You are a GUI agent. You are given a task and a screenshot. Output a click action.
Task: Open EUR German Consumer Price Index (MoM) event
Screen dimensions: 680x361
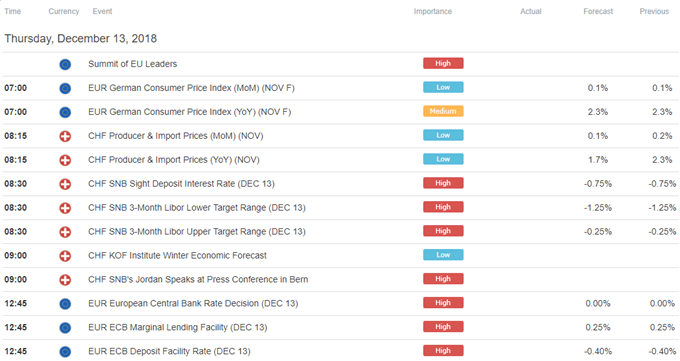191,88
